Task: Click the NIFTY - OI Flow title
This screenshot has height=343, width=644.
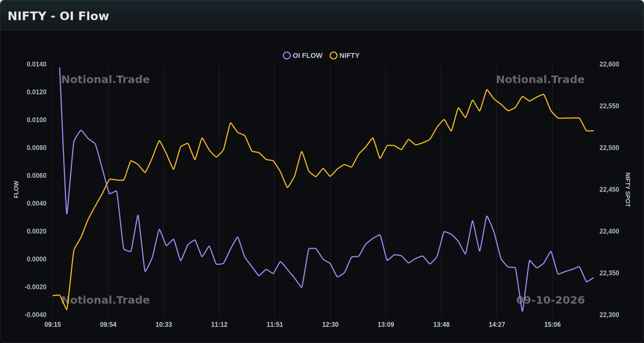Action: pos(58,16)
